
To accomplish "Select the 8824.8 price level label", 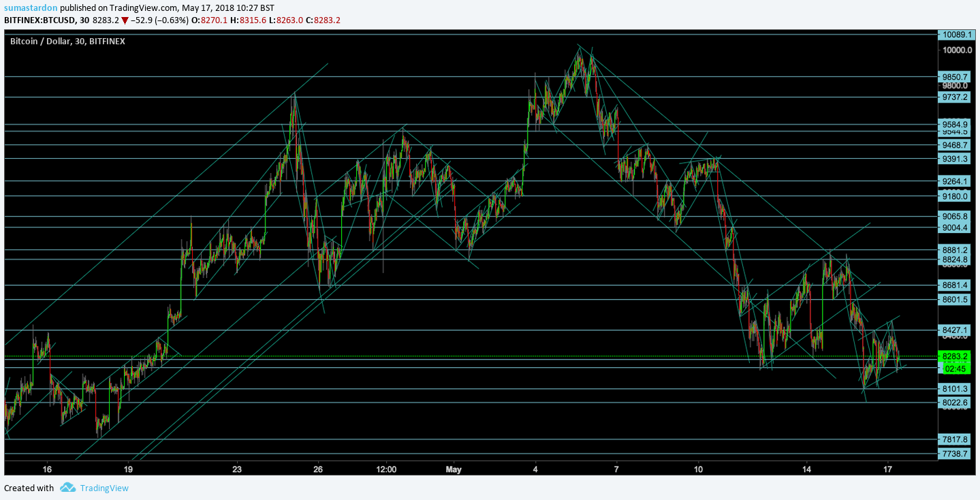I will pos(954,260).
